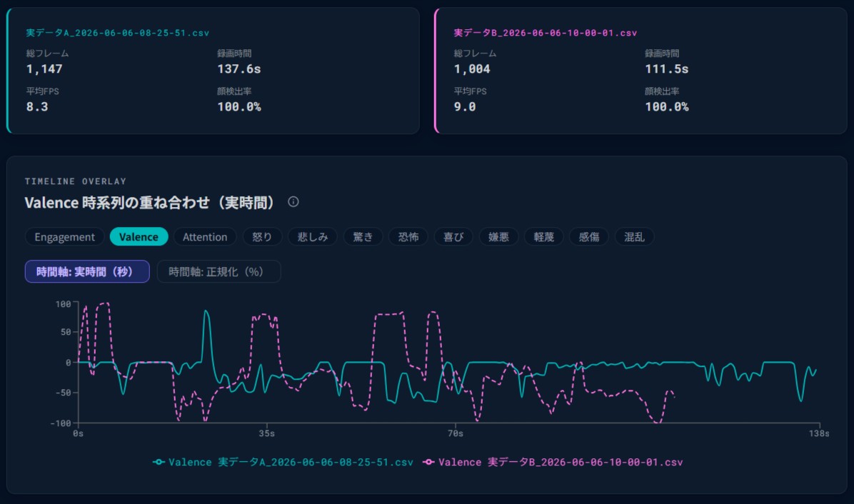Viewport: 854px width, 504px height.
Task: Display the 嫌悪 emotion series
Action: tap(498, 237)
